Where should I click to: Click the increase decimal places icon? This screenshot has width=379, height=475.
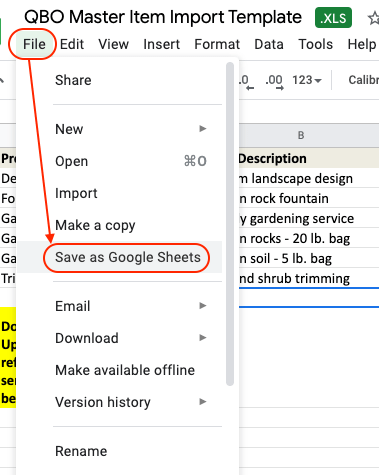[x=274, y=81]
